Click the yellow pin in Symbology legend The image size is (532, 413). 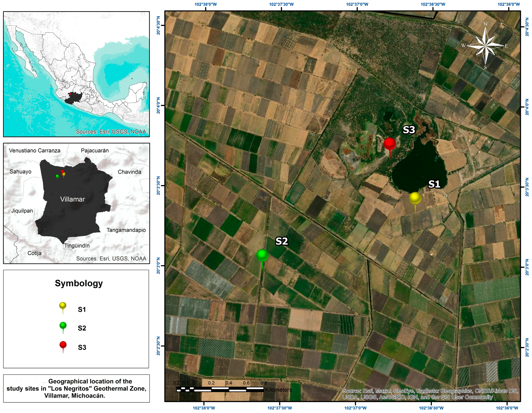[63, 308]
